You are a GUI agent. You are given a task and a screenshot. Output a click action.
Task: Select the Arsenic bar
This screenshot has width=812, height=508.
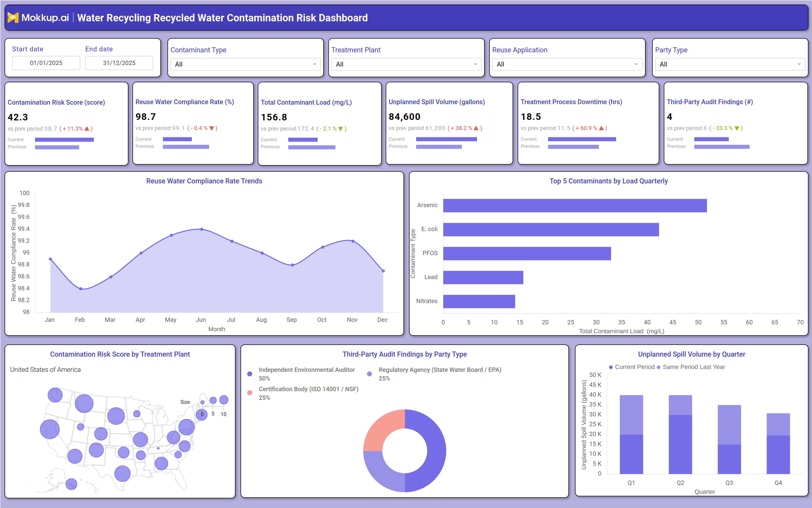click(x=575, y=206)
